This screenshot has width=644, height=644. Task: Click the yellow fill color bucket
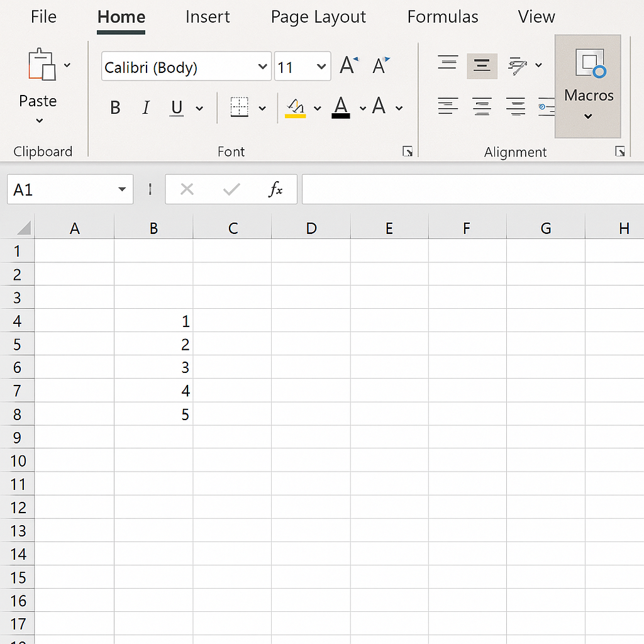[x=296, y=108]
